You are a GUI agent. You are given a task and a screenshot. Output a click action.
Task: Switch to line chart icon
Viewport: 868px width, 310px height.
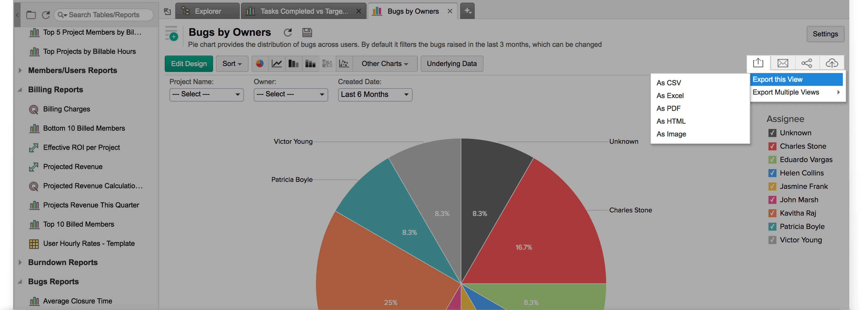click(277, 64)
